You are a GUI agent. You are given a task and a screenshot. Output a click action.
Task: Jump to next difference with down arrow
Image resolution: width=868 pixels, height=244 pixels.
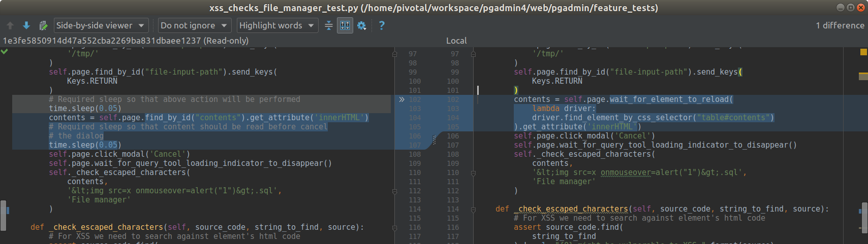(26, 25)
